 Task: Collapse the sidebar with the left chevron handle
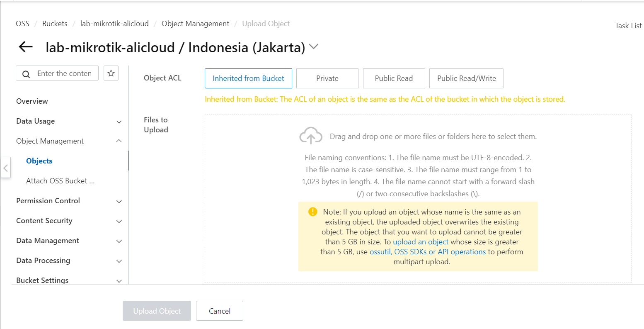[x=5, y=168]
